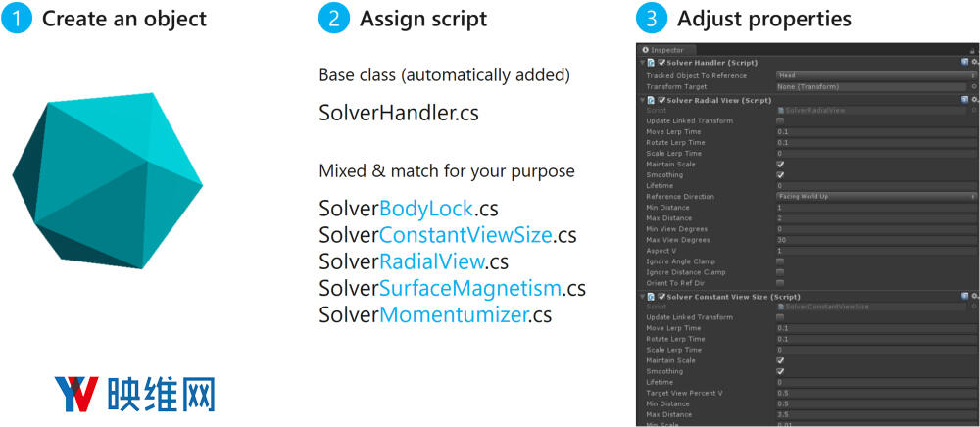Open the Solver Radial View gear menu
Image resolution: width=980 pixels, height=427 pixels.
coord(974,100)
